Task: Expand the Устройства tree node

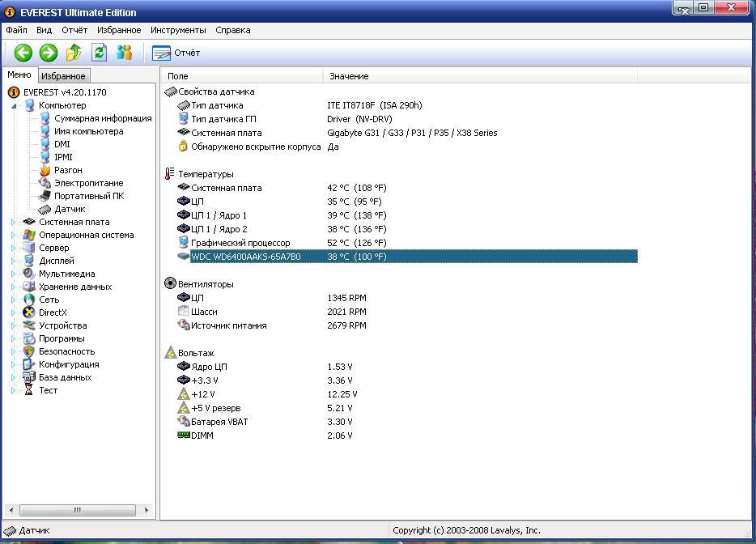Action: point(14,326)
